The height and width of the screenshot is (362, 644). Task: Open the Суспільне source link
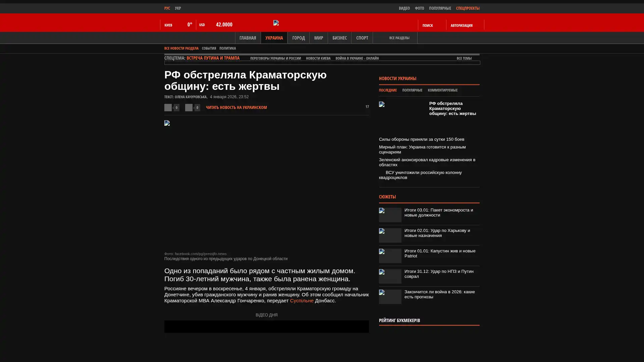tap(302, 301)
